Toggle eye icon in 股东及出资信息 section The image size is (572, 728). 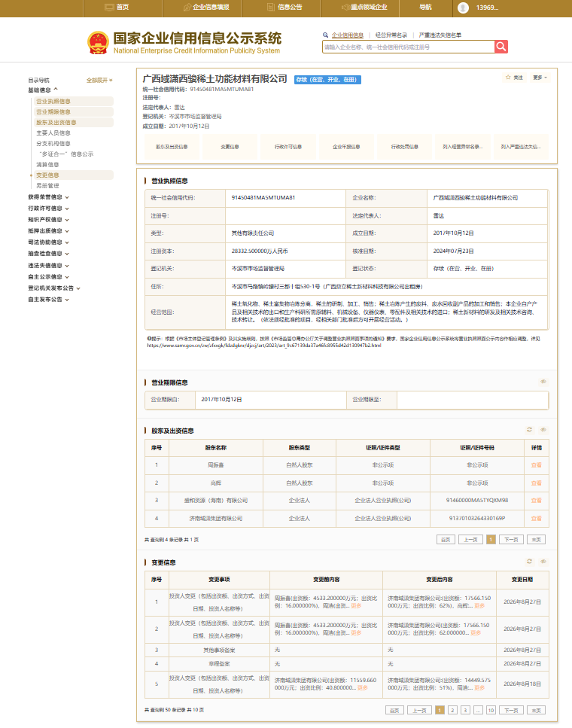click(x=543, y=430)
